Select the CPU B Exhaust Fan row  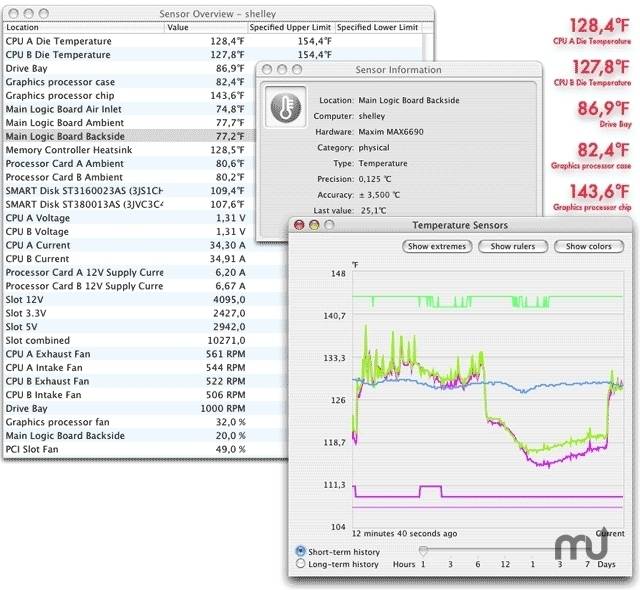point(145,381)
